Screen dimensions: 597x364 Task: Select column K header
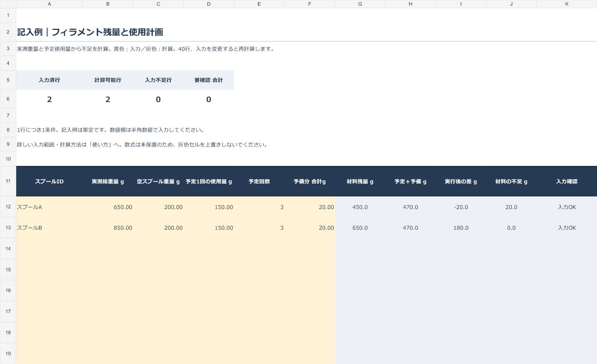(x=566, y=4)
